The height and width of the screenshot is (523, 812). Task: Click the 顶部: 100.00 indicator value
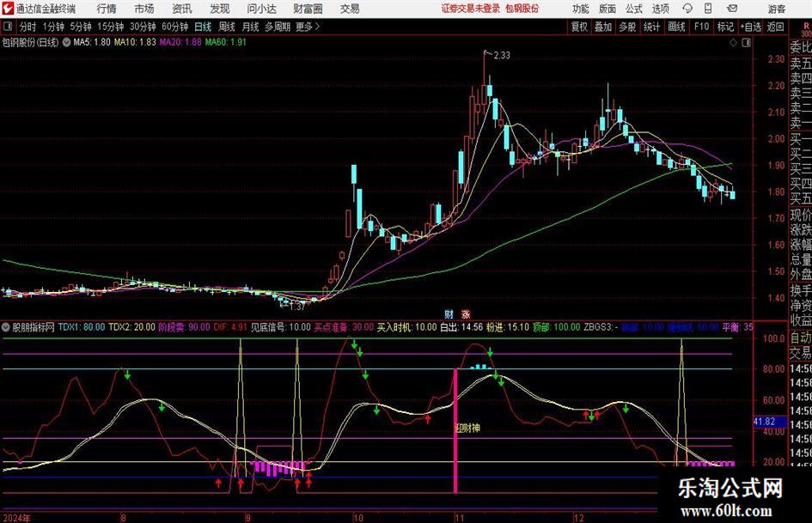click(x=556, y=327)
